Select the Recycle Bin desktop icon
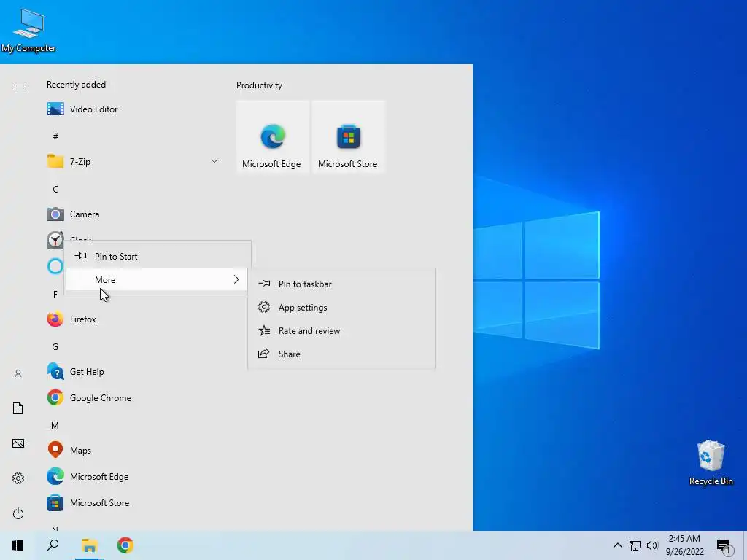 tap(711, 463)
